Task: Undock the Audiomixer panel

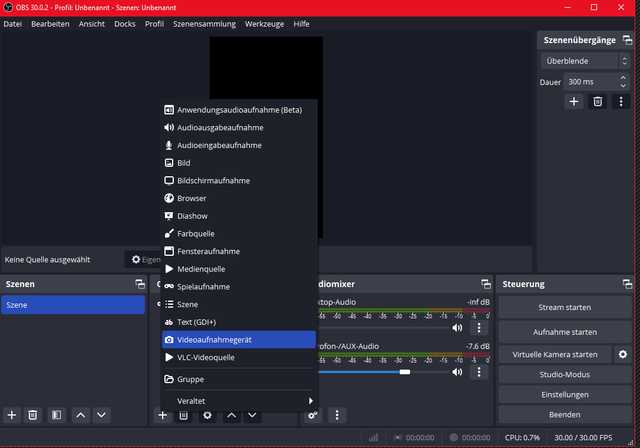Action: tap(486, 284)
